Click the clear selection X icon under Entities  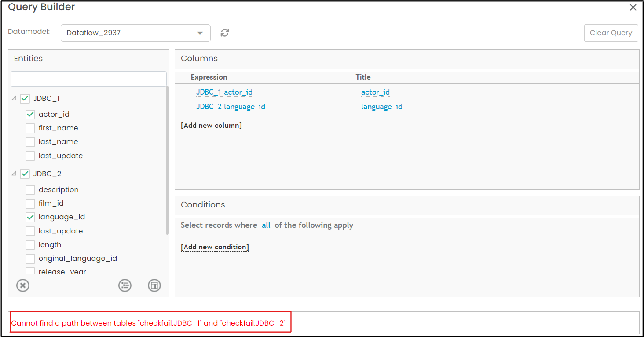click(x=23, y=285)
